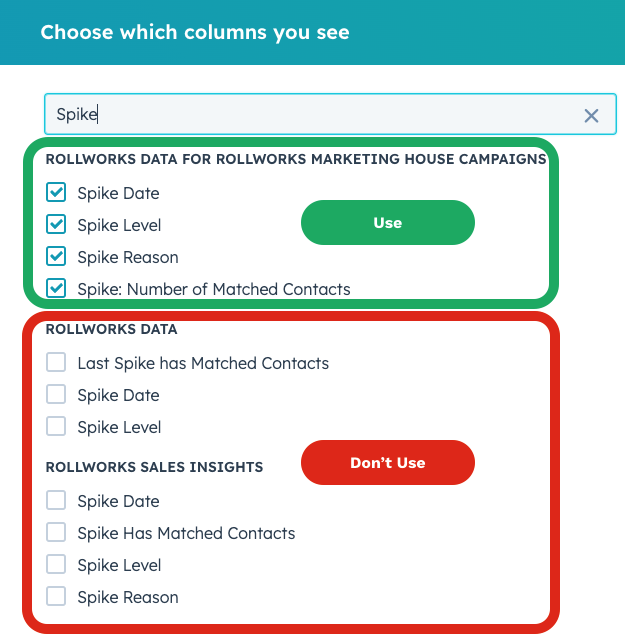This screenshot has width=625, height=639.
Task: Enable Spike Date in the RollWorks Data section
Action: coord(57,395)
